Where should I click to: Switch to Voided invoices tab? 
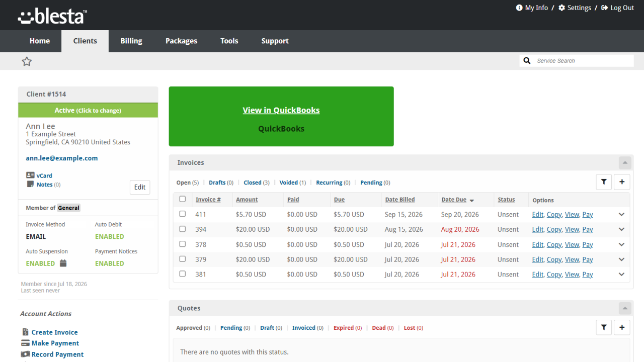coord(293,183)
